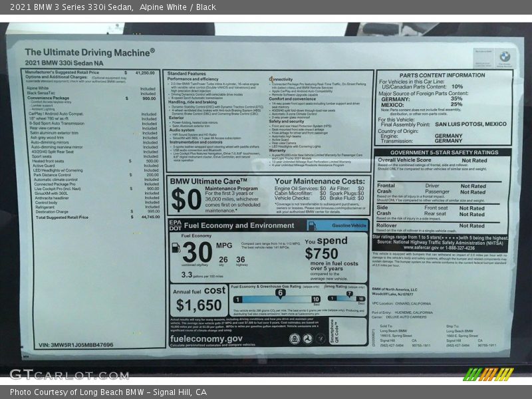Image resolution: width=532 pixels, height=399 pixels.
Task: Click the Rollover 'Not Rated' value
Action: 471,225
